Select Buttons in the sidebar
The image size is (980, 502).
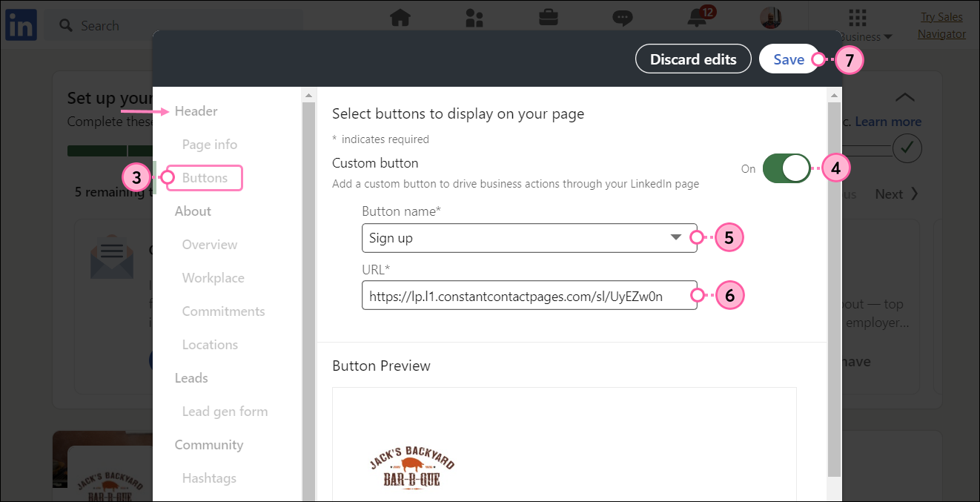(x=205, y=178)
